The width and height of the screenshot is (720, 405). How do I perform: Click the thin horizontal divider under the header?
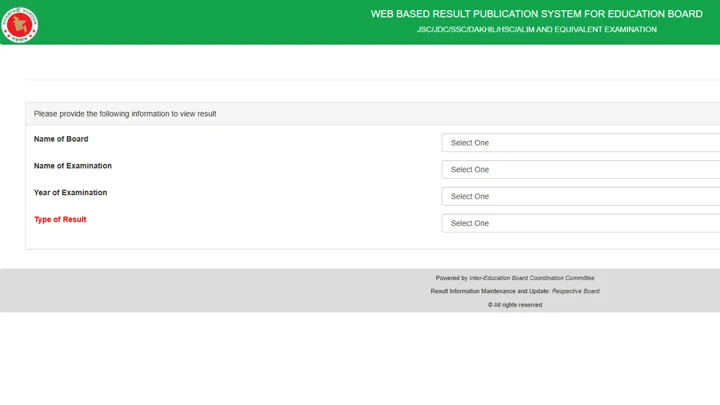372,79
